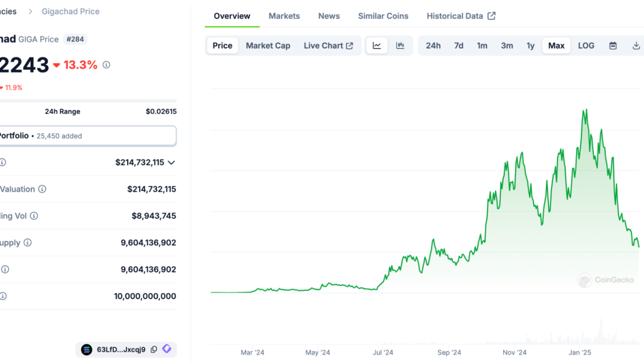Open the Markets tab
The image size is (644, 363).
click(x=284, y=16)
